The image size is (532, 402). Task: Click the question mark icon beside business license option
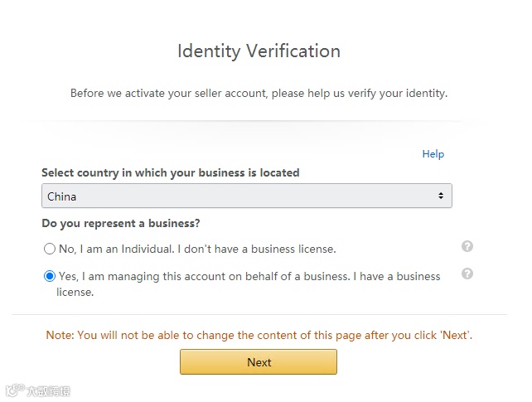(x=467, y=274)
